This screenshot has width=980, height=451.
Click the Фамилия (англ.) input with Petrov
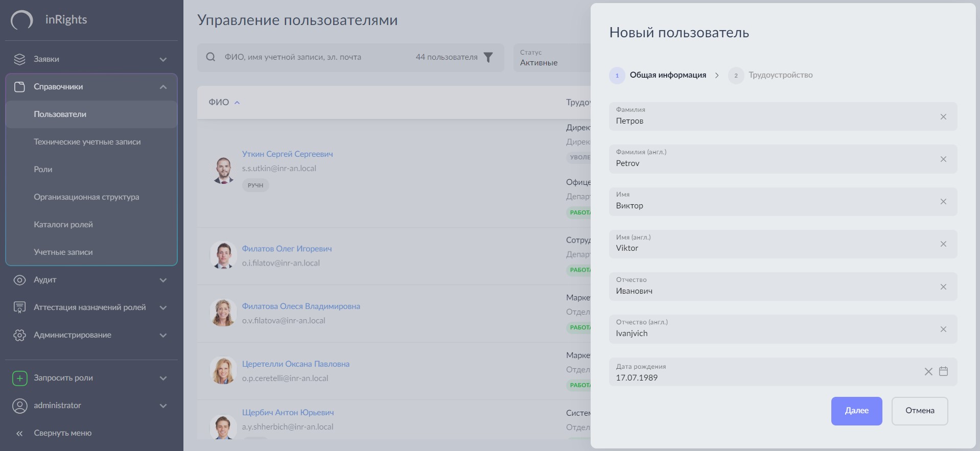pyautogui.click(x=783, y=159)
